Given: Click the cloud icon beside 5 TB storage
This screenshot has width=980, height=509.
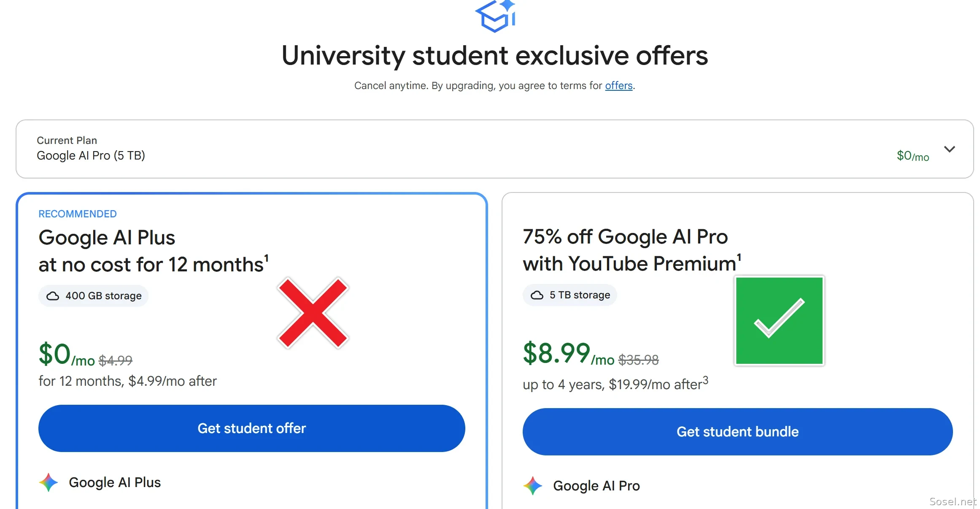Looking at the screenshot, I should [x=537, y=295].
